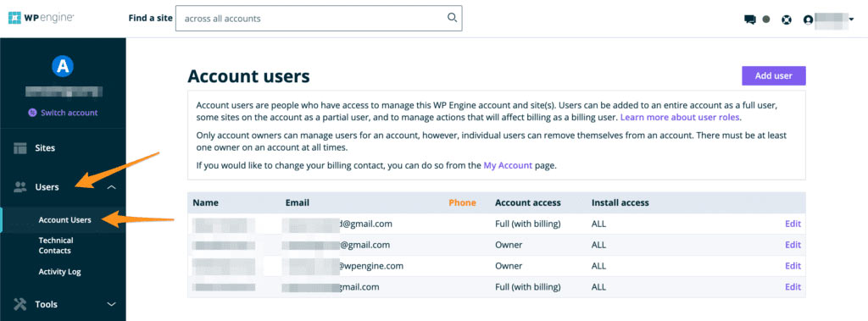Open Technical Contacts in sidebar
The image size is (868, 321).
(56, 245)
